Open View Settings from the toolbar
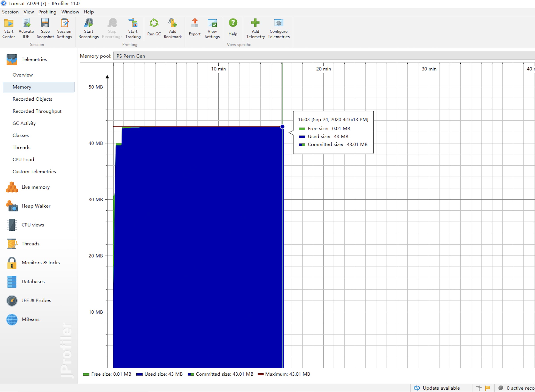The height and width of the screenshot is (392, 535). point(212,23)
